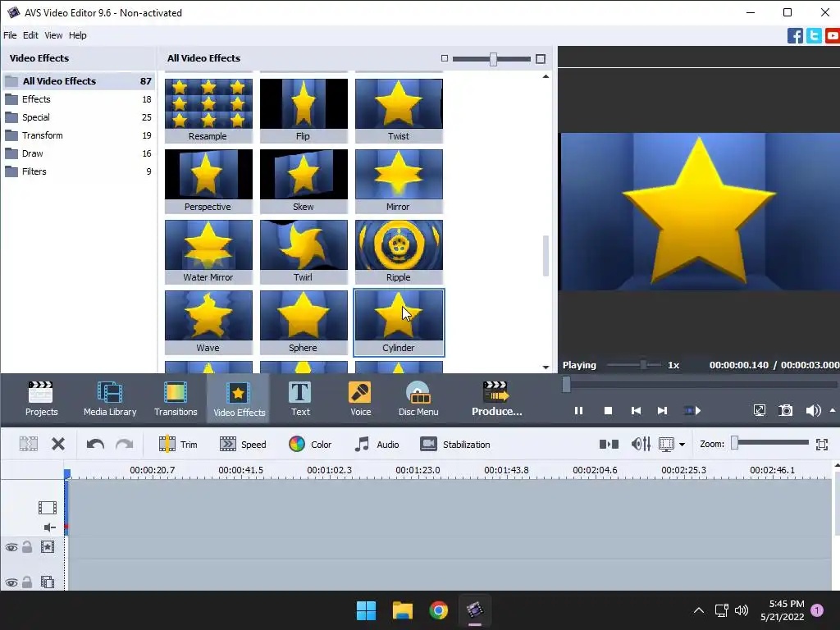Go to previous frame in preview

(x=636, y=411)
